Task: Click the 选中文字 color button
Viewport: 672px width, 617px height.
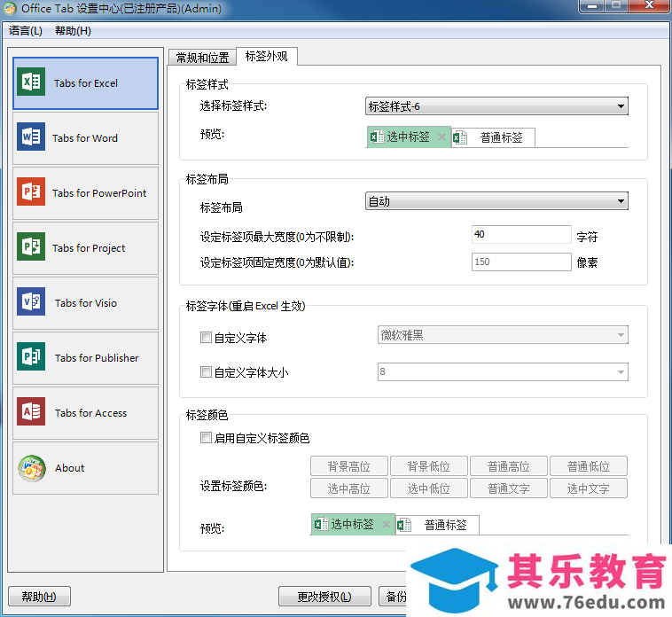Action: pyautogui.click(x=589, y=488)
